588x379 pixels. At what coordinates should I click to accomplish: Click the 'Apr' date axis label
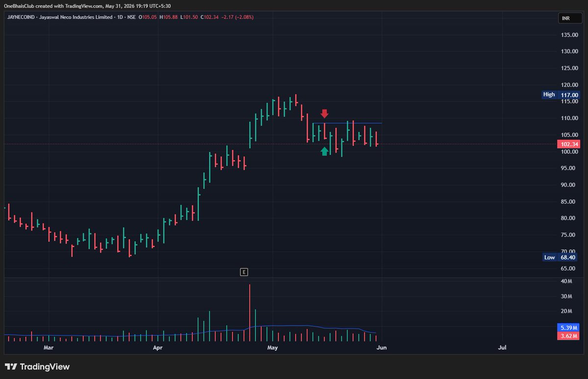point(157,348)
